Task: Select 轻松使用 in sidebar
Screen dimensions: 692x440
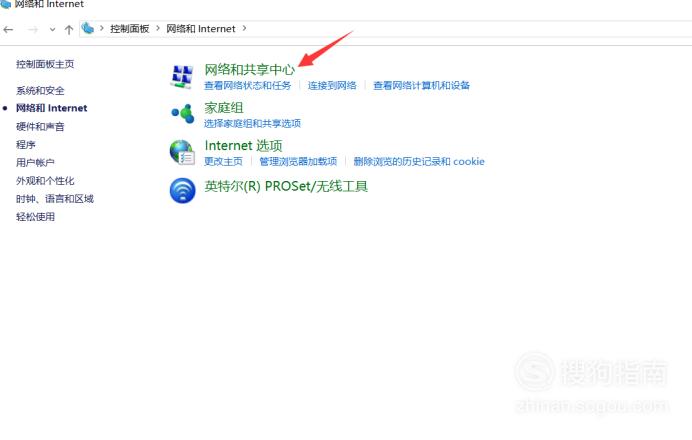Action: 35,217
